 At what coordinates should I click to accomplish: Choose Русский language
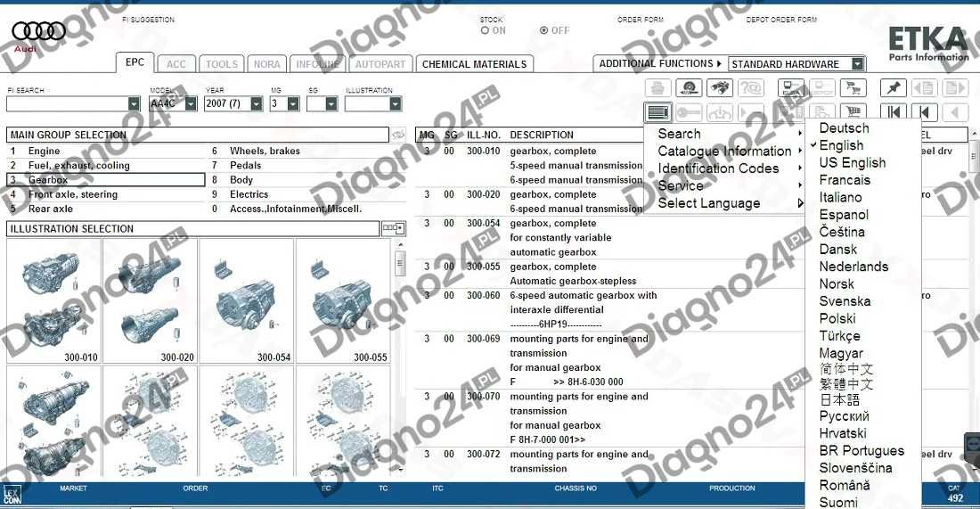(844, 415)
